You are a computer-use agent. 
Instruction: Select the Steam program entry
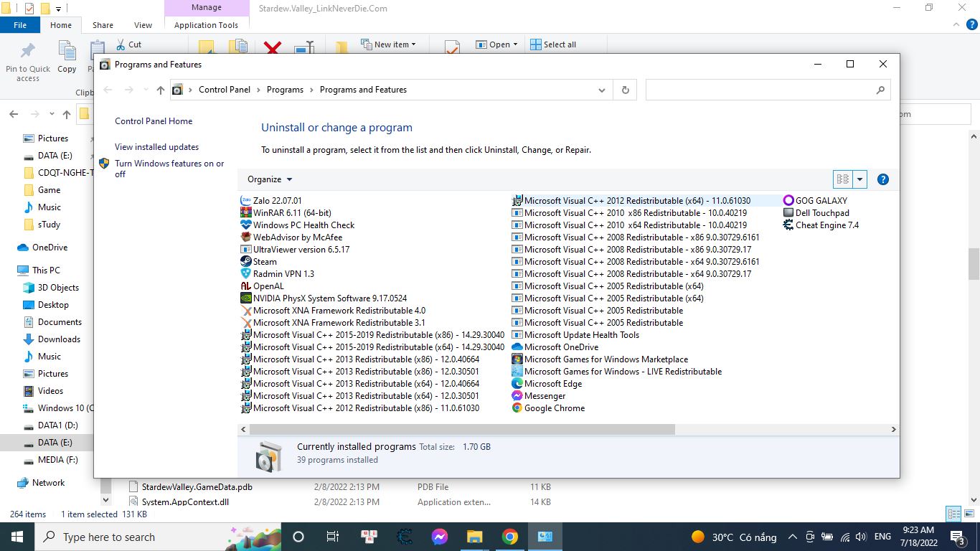coord(265,262)
